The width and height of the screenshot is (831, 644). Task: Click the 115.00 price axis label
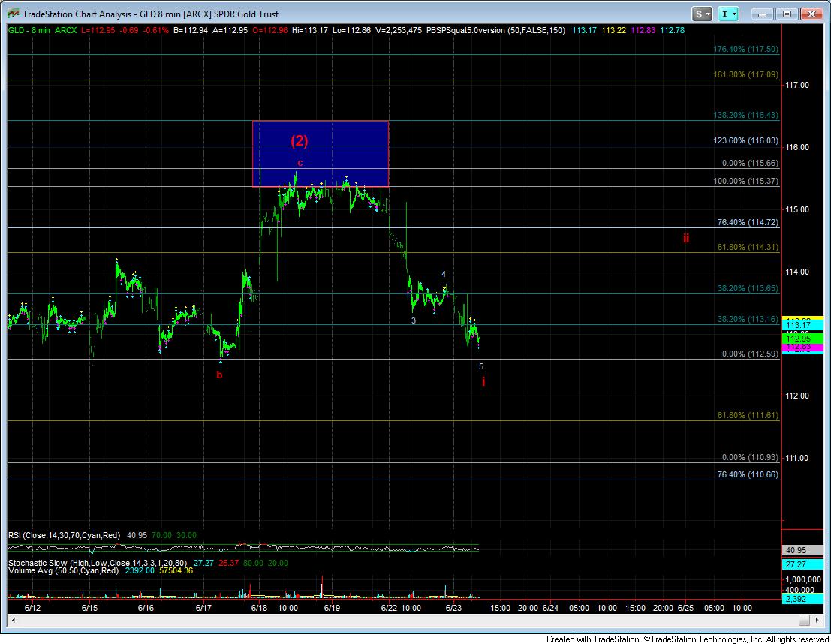click(797, 209)
